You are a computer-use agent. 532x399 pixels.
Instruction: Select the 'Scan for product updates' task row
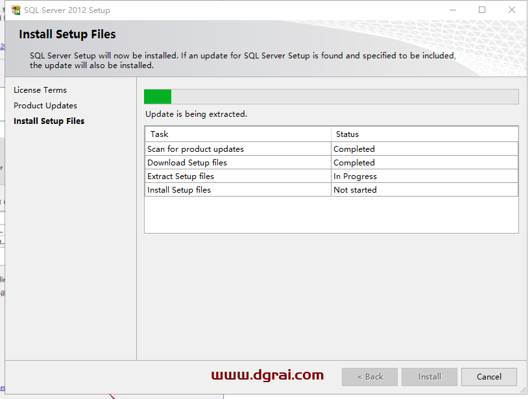coord(331,149)
